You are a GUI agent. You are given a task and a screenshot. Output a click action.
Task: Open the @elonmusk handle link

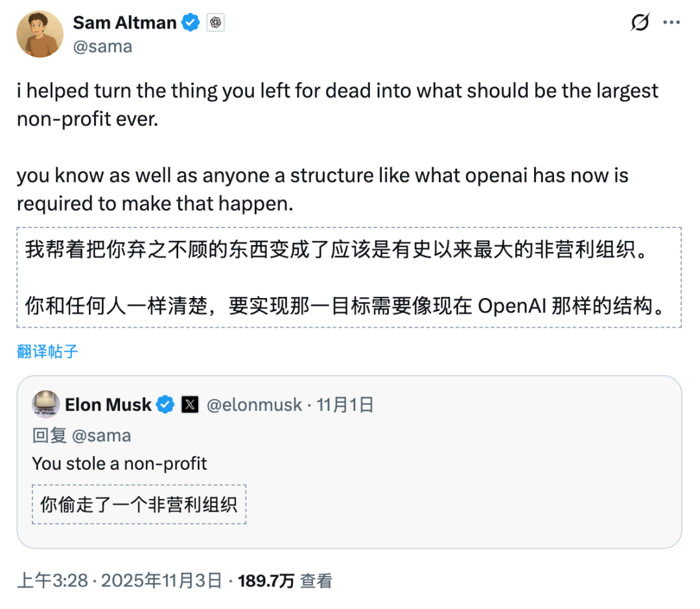(x=254, y=405)
